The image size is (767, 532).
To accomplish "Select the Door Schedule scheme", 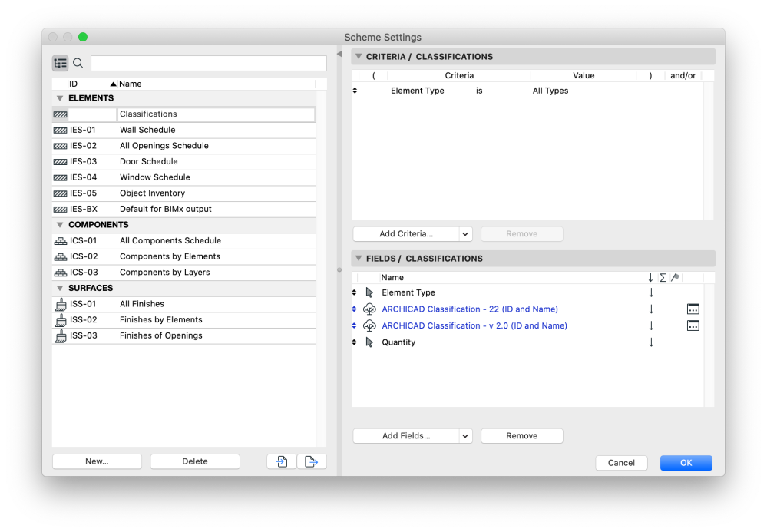I will tap(184, 162).
